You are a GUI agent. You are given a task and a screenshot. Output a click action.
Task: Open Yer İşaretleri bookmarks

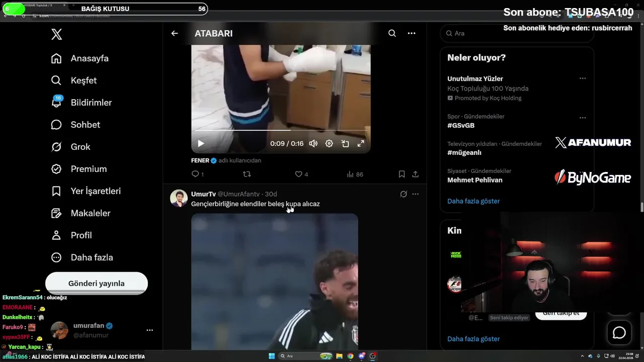pos(86,191)
